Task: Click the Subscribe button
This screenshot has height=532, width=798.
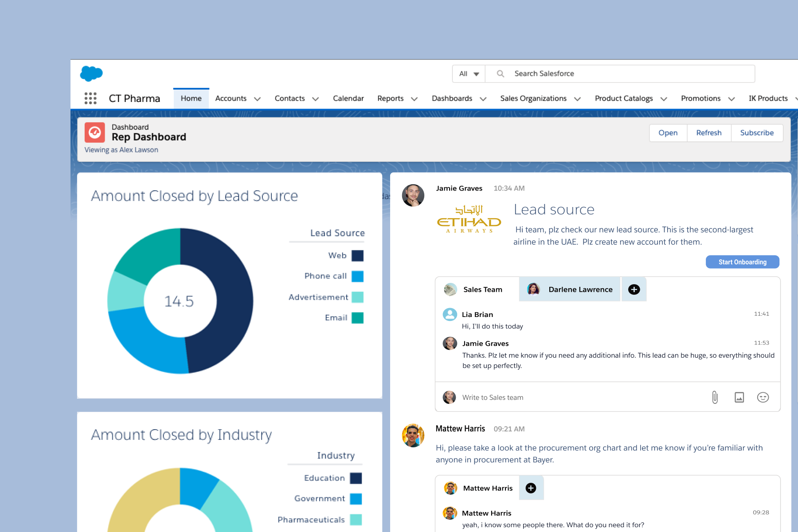Action: [x=757, y=133]
